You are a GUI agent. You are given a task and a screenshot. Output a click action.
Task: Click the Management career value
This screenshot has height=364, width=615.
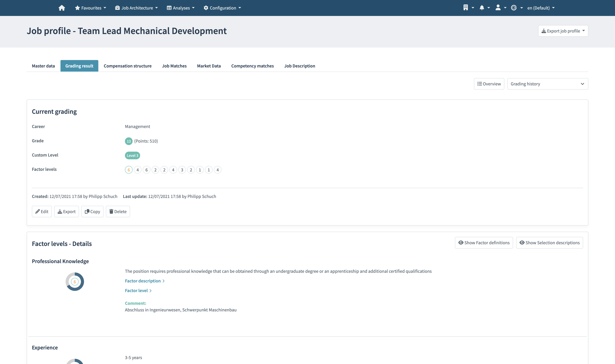point(137,126)
